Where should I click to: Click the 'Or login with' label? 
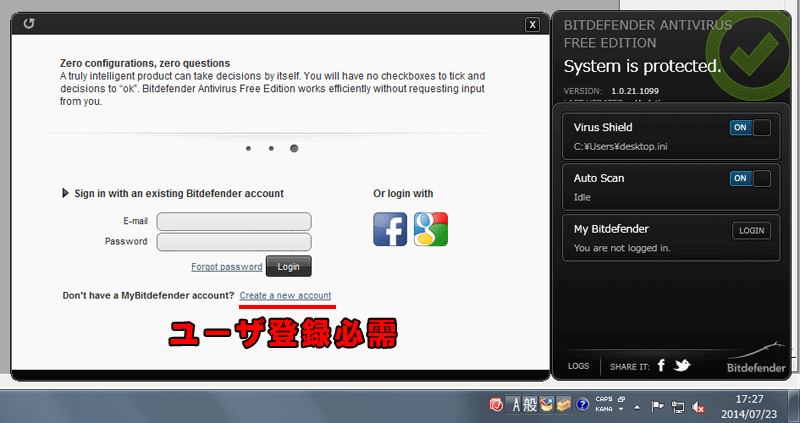coord(403,193)
